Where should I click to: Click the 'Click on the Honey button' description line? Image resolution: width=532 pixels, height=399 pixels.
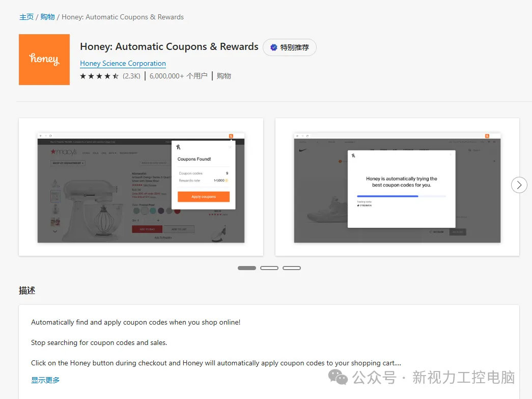pos(216,363)
